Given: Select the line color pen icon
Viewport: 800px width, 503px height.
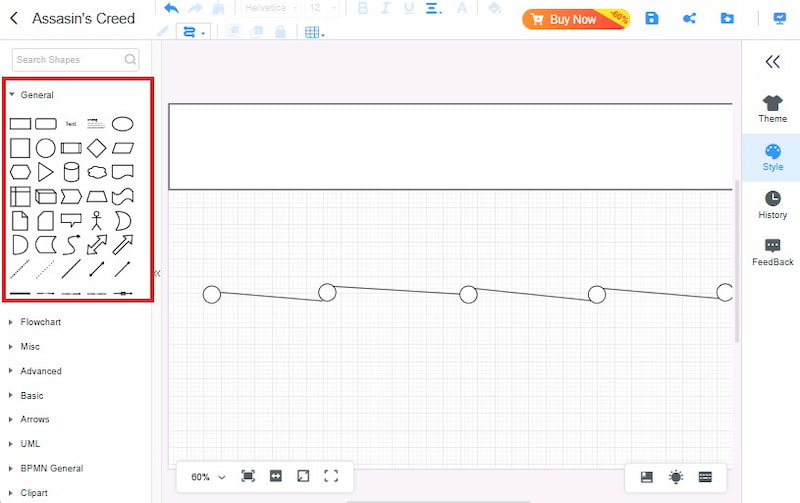Looking at the screenshot, I should [x=163, y=32].
